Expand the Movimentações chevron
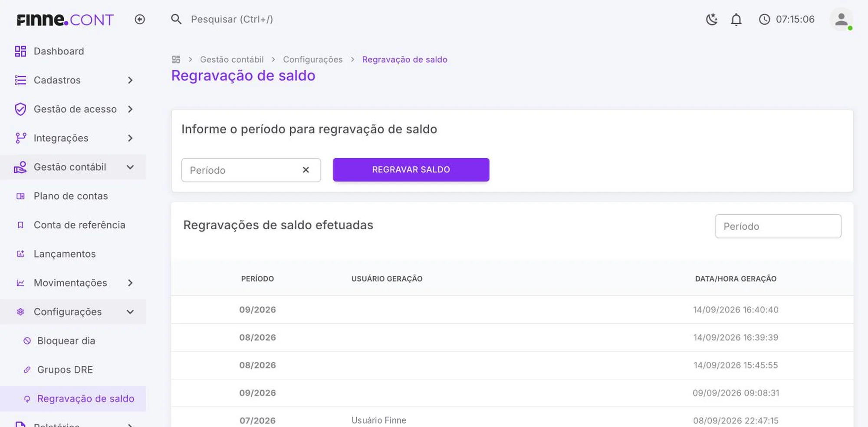 130,283
